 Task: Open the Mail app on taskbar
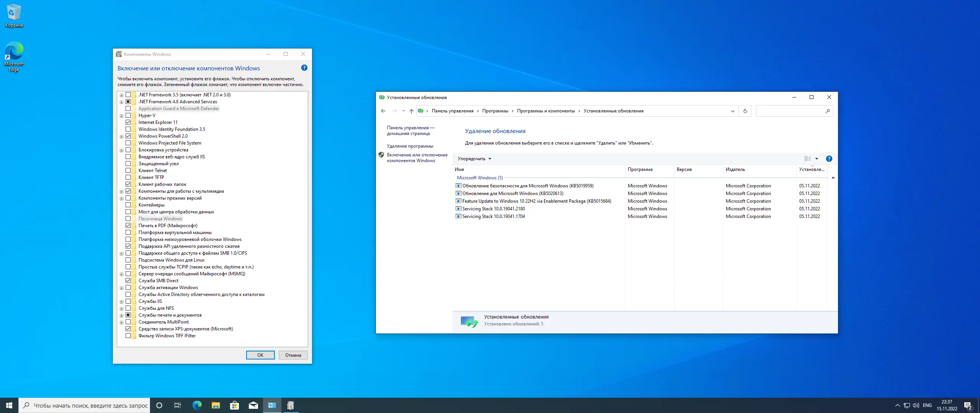[x=253, y=405]
